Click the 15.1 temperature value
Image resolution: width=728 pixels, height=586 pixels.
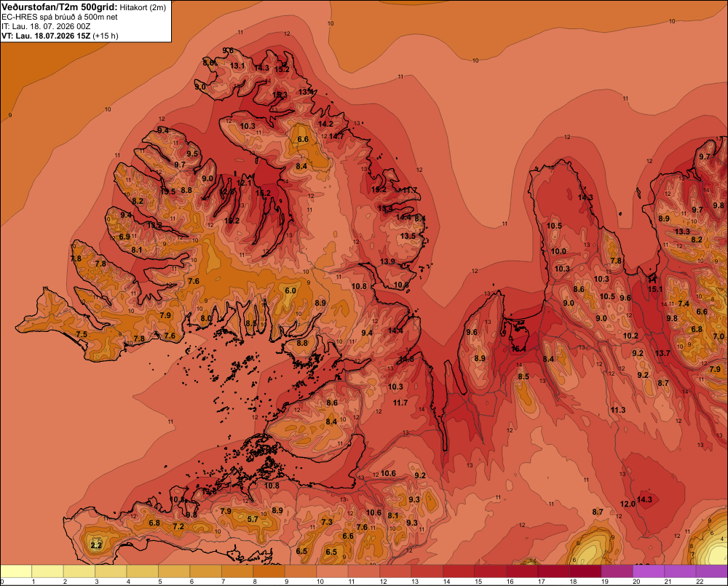tap(655, 289)
